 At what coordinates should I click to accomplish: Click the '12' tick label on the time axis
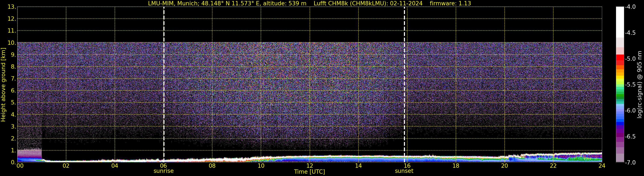click(x=310, y=166)
